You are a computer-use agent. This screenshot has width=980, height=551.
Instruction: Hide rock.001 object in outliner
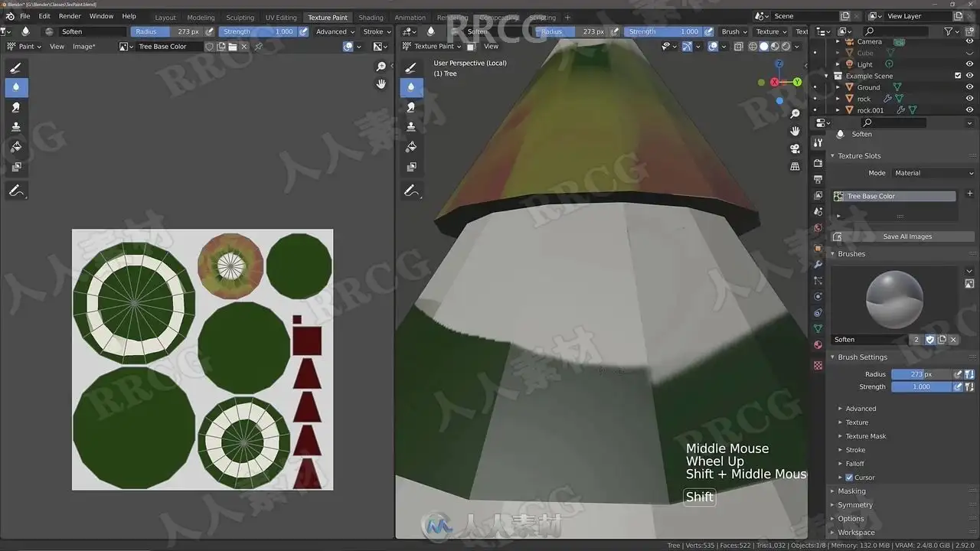[x=969, y=110]
